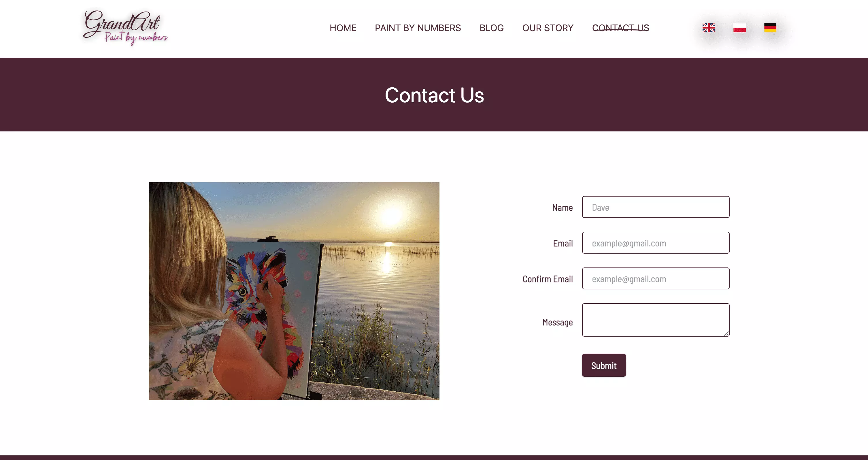Click the Contact Us banner heading

click(434, 95)
